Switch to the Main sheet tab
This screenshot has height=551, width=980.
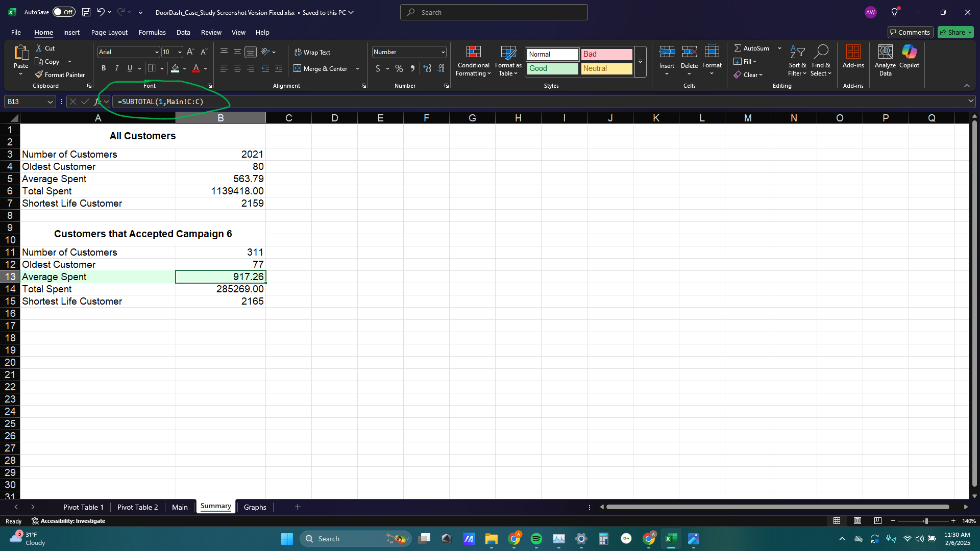(x=180, y=507)
